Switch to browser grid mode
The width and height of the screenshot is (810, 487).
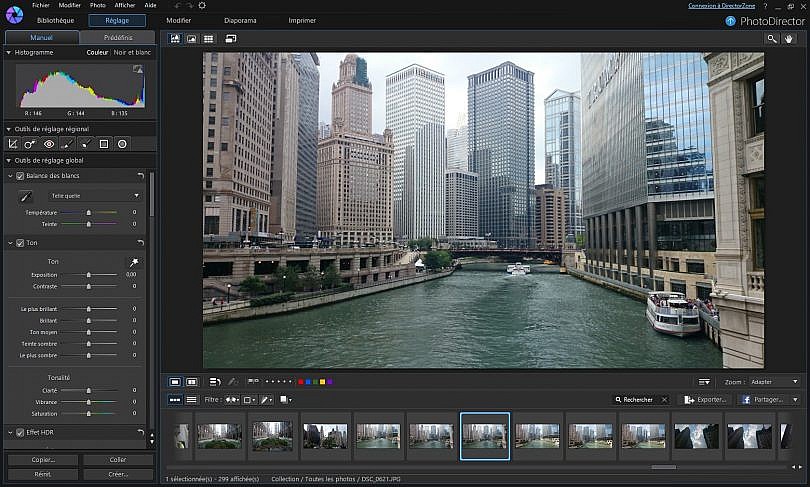tap(208, 39)
